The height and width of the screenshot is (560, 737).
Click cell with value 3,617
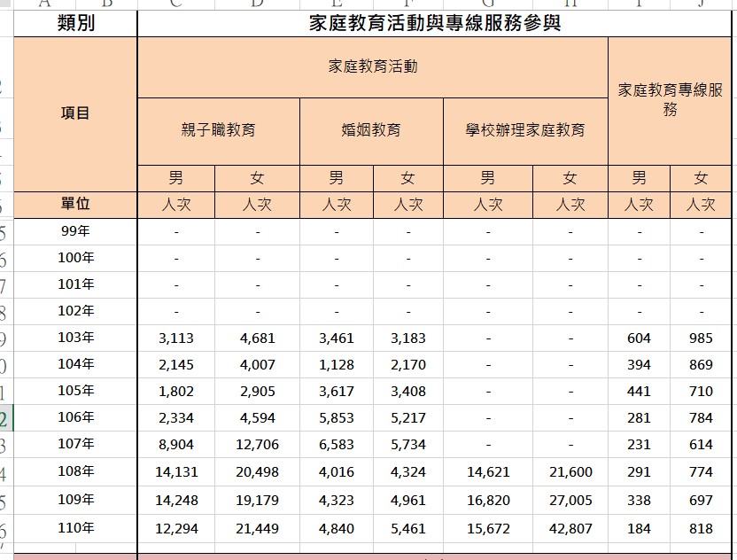pyautogui.click(x=337, y=391)
